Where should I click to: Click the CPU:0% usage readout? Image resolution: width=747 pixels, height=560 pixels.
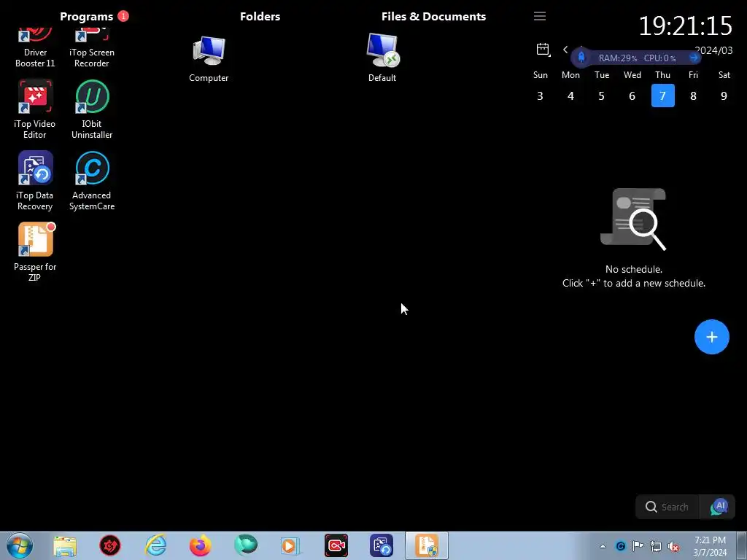(x=659, y=58)
